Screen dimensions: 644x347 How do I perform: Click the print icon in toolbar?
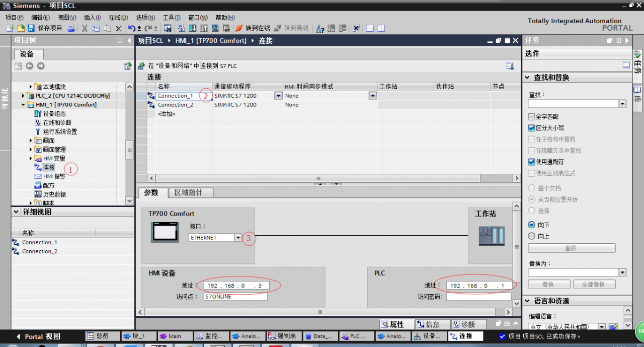71,28
